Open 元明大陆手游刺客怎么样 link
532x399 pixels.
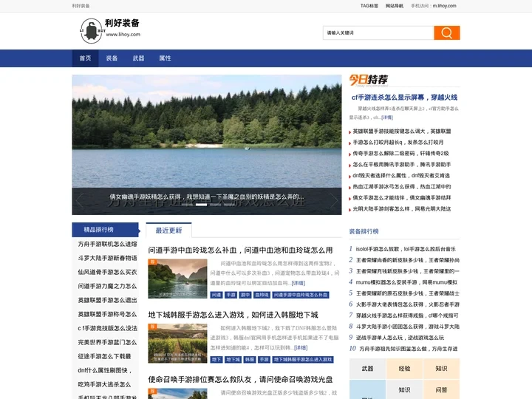pos(402,208)
